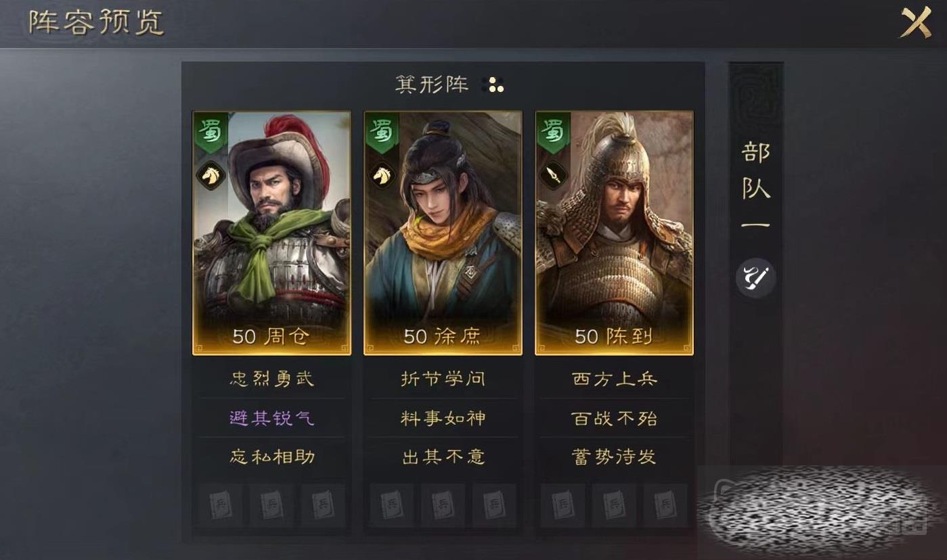Click the green 蜀 faction badge on 陈到
Screen dimensions: 947x560
(553, 133)
